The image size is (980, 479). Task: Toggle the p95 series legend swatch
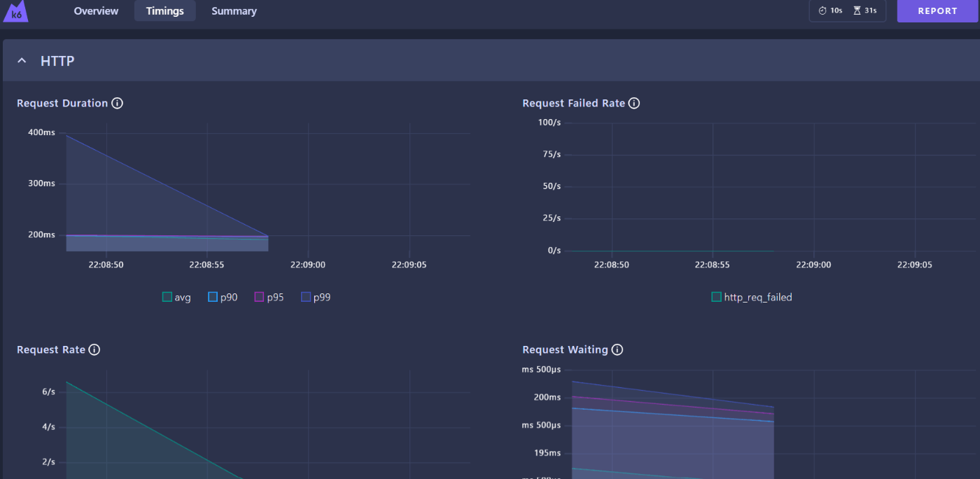point(259,297)
